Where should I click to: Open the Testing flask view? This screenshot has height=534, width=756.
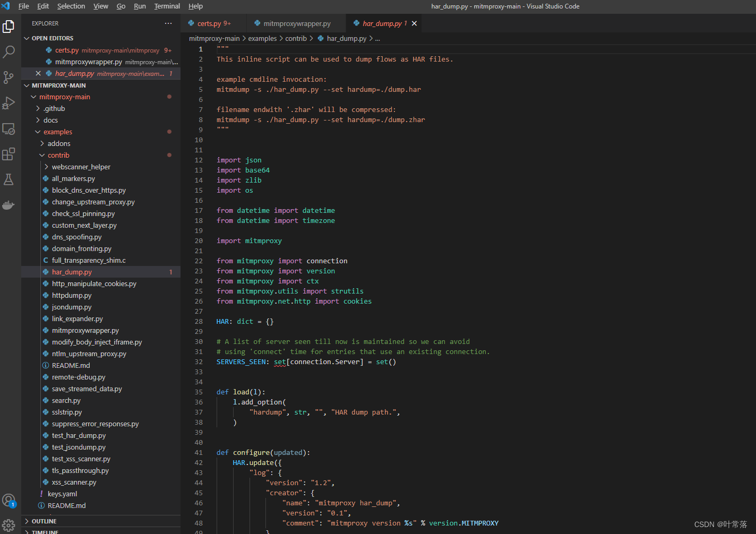(x=8, y=179)
